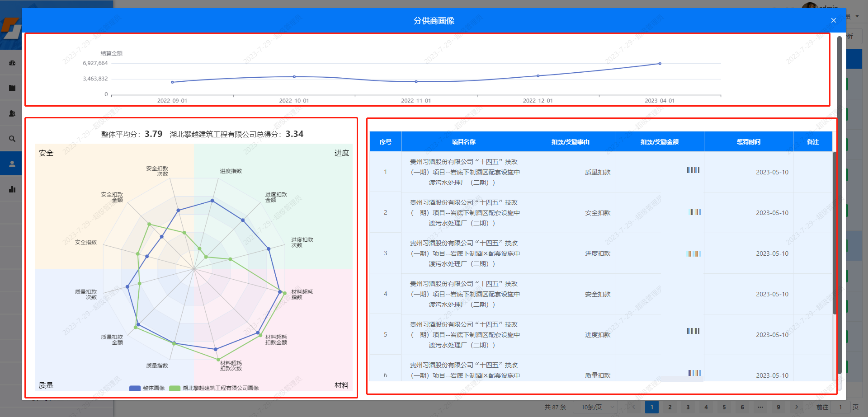Select the highlighted single-user sidebar icon
The image size is (868, 417).
[x=12, y=164]
